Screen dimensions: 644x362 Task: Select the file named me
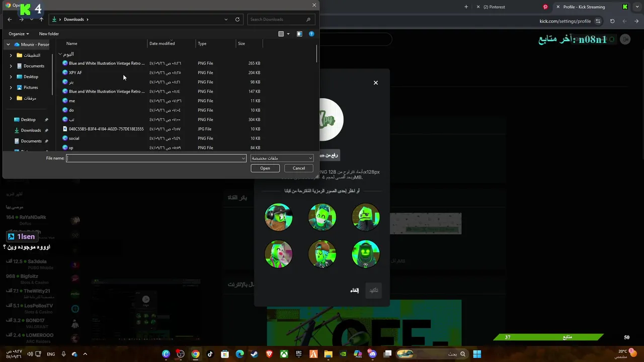point(72,101)
